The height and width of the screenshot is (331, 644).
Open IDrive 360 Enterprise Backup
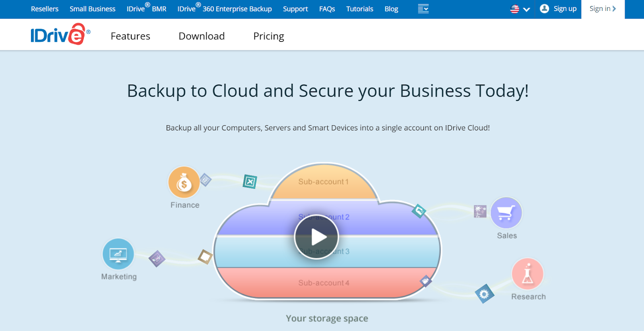tap(225, 8)
